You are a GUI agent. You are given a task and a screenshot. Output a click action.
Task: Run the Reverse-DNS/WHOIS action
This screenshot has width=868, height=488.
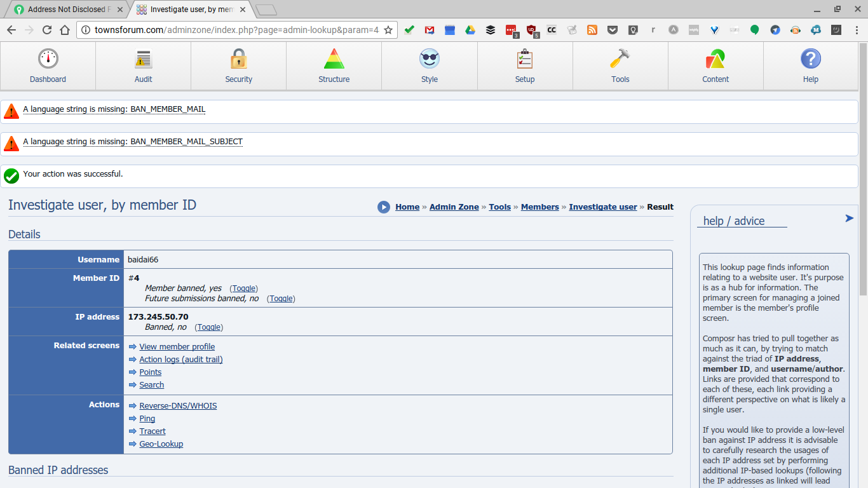pos(178,406)
